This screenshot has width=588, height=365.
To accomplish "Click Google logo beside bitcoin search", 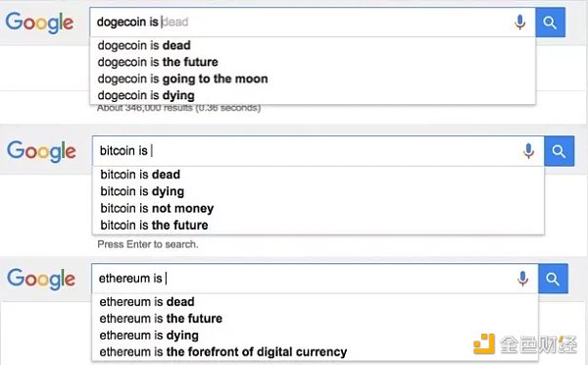I will point(41,151).
